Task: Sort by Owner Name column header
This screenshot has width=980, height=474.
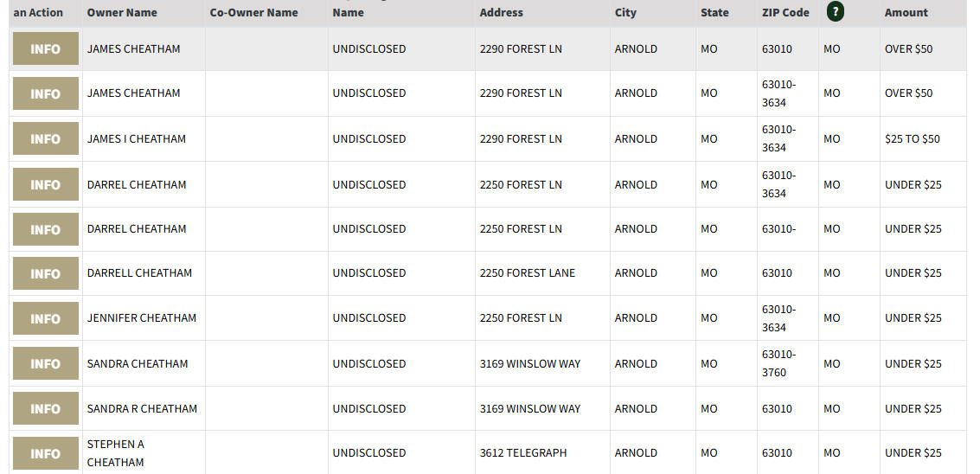Action: coord(122,12)
